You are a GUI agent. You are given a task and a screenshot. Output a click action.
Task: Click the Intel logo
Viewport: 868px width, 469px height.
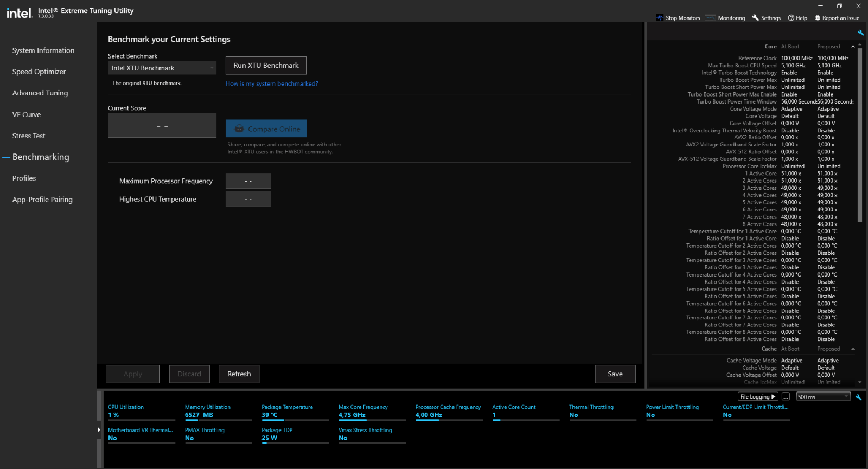[19, 12]
